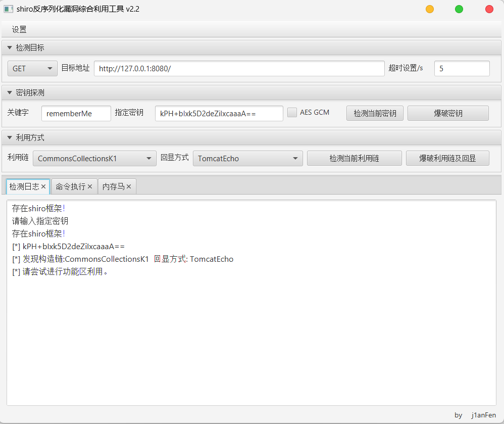The height and width of the screenshot is (424, 504).
Task: Switch to the 检测日志 tab
Action: point(24,186)
